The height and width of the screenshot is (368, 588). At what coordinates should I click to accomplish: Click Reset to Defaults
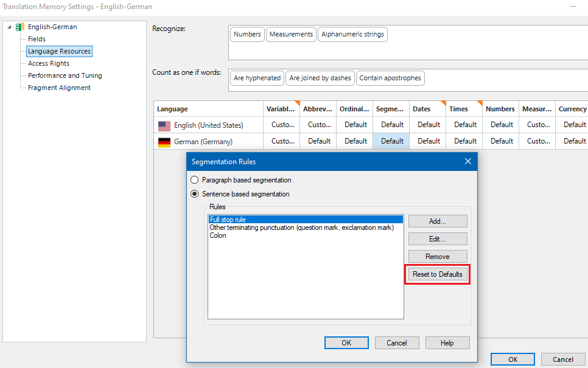[437, 274]
